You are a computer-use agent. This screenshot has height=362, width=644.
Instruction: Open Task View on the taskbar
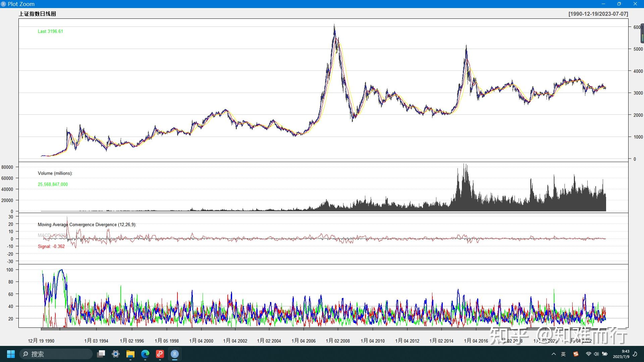[101, 354]
